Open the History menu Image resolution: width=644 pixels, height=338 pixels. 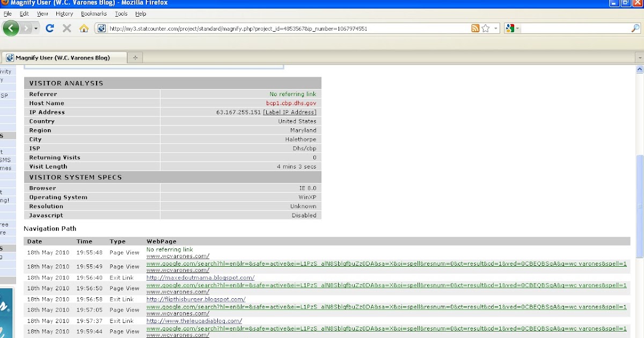pos(64,13)
